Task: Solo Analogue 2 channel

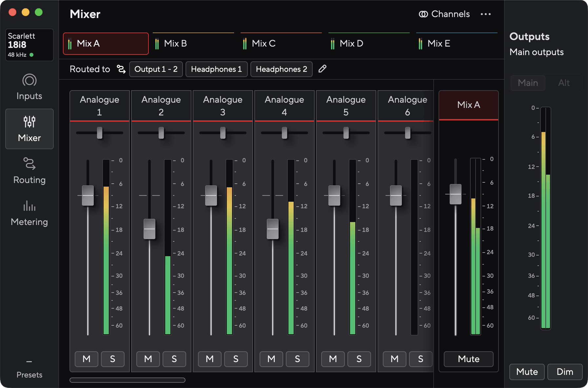Action: (x=174, y=359)
